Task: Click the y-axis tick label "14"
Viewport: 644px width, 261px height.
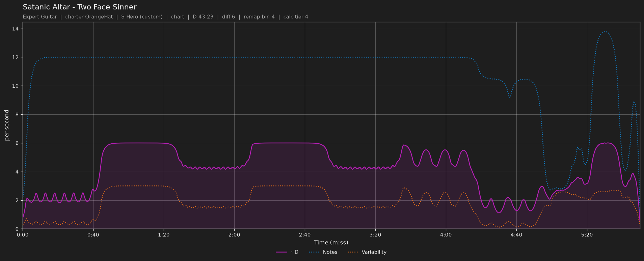Action: [16, 29]
